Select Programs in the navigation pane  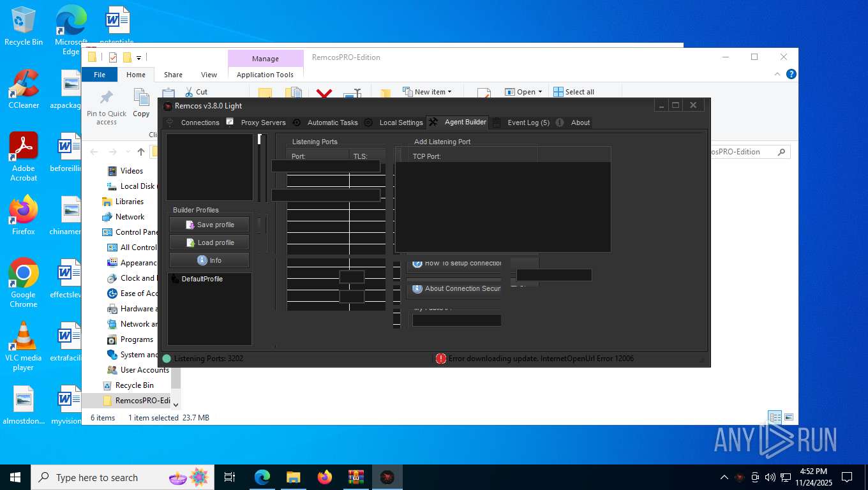tap(137, 339)
